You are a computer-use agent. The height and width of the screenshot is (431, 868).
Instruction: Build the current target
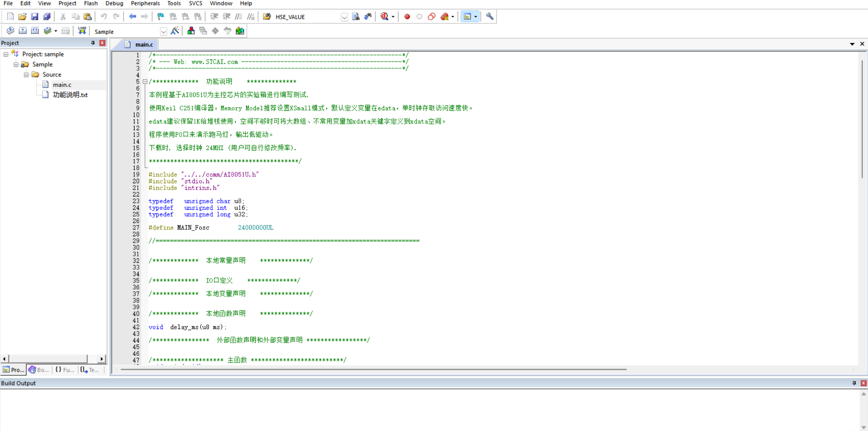pos(22,30)
